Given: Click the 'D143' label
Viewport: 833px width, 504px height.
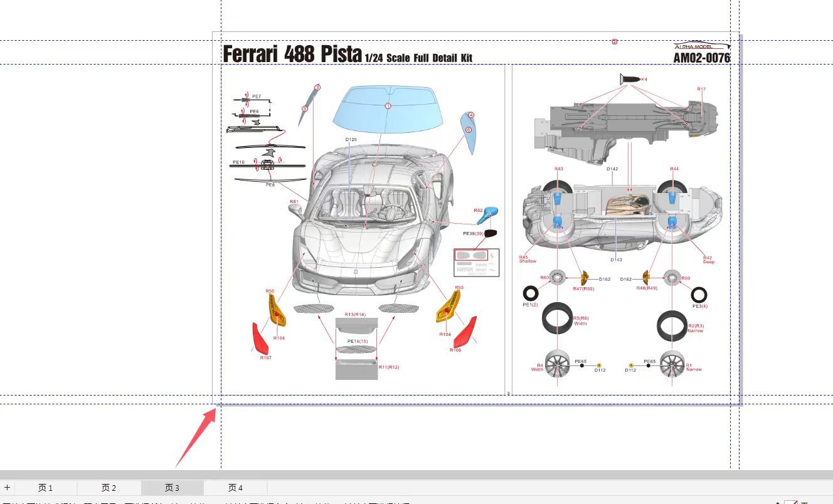Looking at the screenshot, I should [617, 260].
